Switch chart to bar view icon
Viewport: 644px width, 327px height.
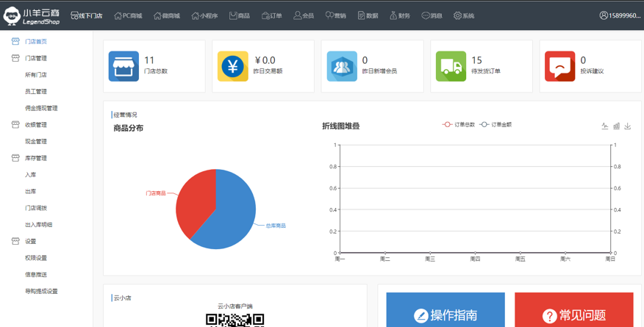(x=616, y=126)
